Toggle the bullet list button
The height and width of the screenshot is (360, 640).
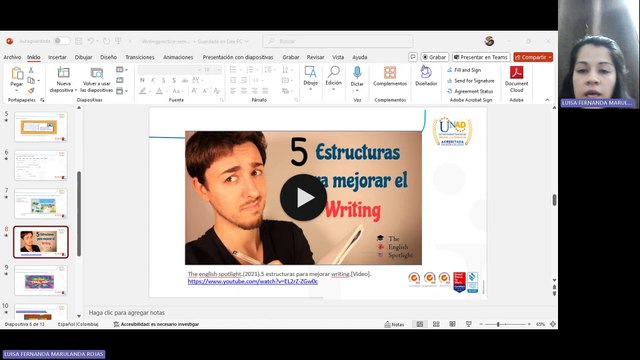tap(233, 70)
